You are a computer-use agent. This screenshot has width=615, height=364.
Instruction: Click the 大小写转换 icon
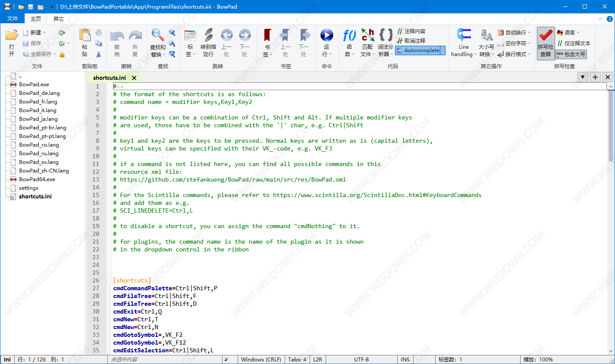(x=486, y=35)
